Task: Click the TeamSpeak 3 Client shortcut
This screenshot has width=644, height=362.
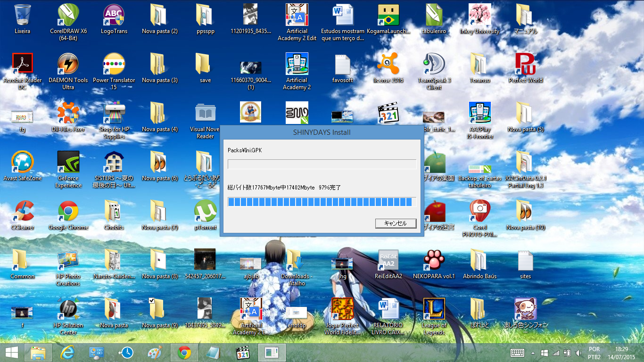Action: (x=434, y=65)
